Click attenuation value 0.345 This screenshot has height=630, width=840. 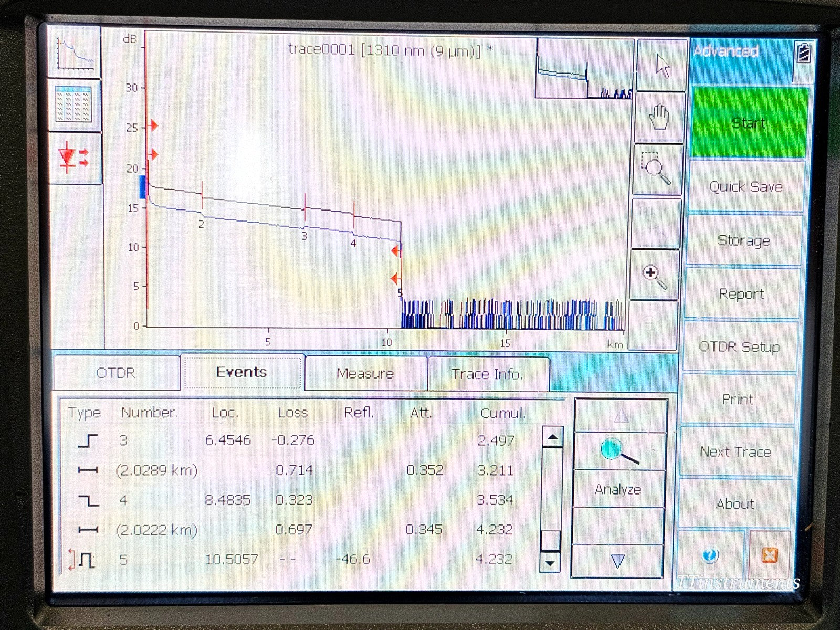pyautogui.click(x=424, y=529)
